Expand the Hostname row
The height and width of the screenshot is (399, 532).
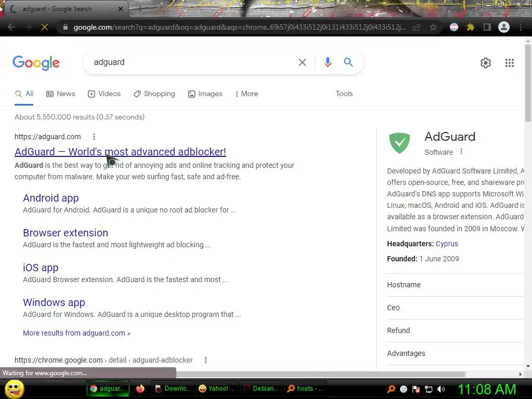[455, 285]
